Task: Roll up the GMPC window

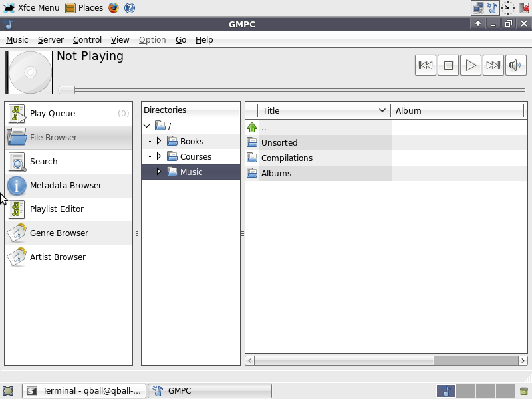Action: (477, 23)
